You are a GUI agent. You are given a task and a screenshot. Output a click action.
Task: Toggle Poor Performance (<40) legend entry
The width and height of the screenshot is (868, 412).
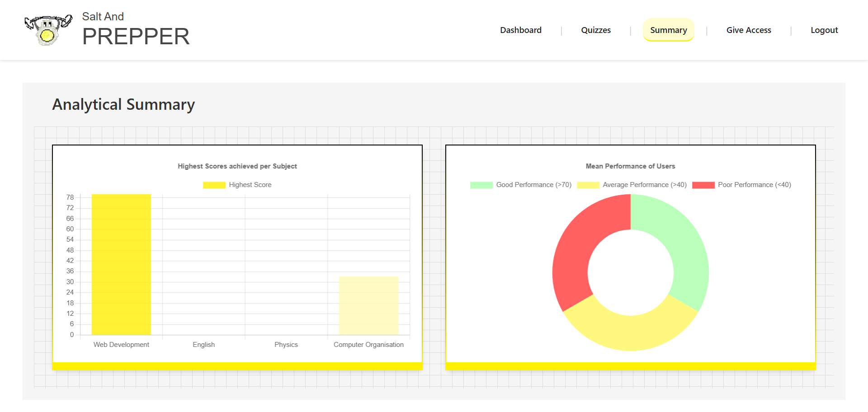[754, 185]
